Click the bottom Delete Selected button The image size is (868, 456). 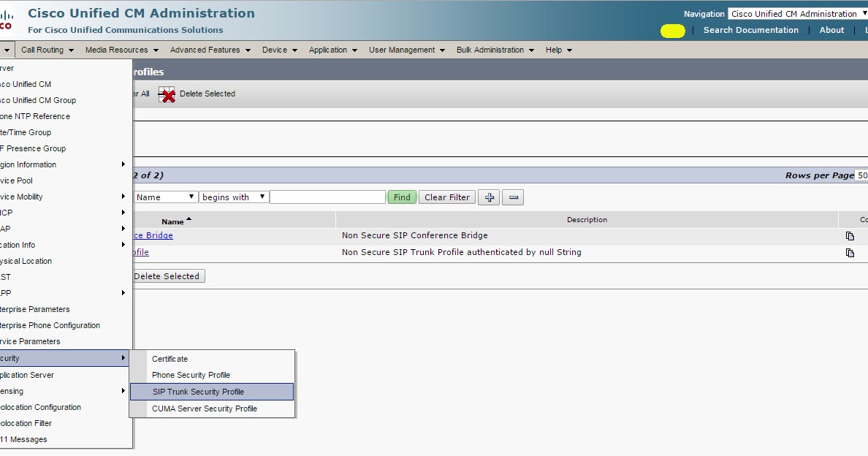click(168, 276)
